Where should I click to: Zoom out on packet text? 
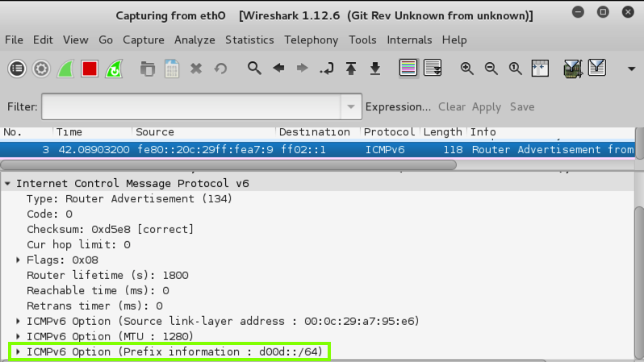(491, 69)
